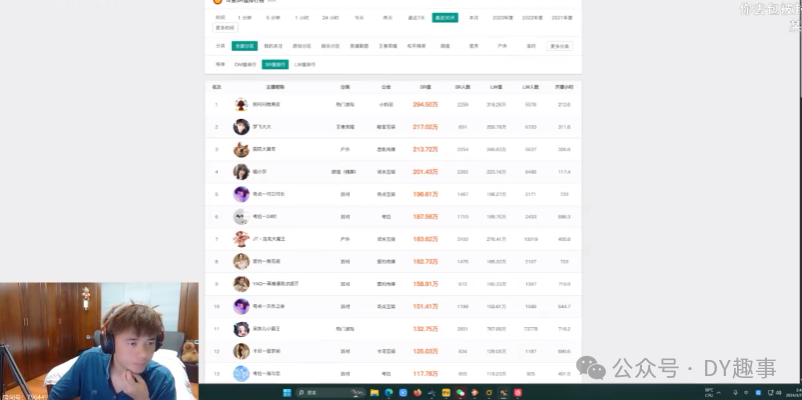Switch to the 昨天 time range

388,18
